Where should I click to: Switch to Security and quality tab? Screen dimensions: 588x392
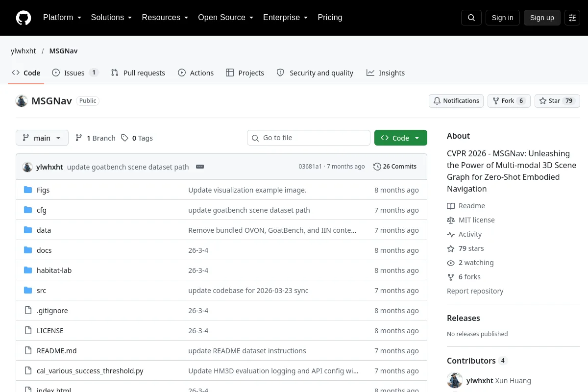click(315, 73)
